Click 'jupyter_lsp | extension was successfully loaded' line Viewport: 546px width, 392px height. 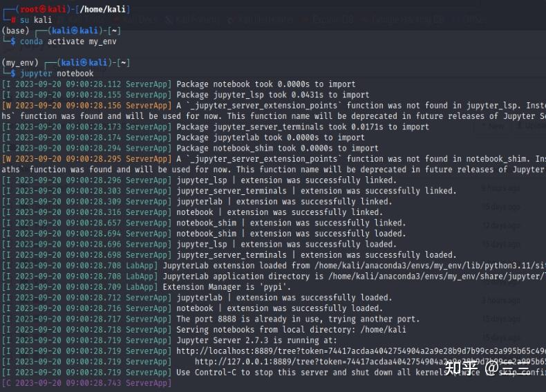199,244
